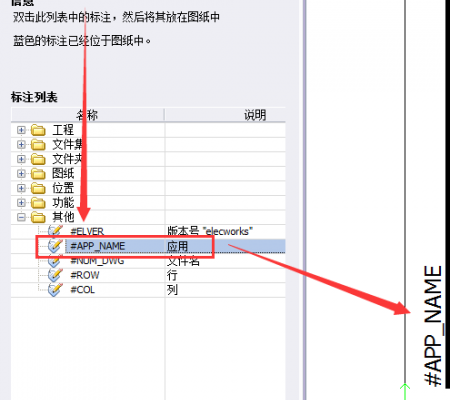This screenshot has width=450, height=400.
Task: Click the #ROW annotation pencil icon
Action: tap(55, 275)
